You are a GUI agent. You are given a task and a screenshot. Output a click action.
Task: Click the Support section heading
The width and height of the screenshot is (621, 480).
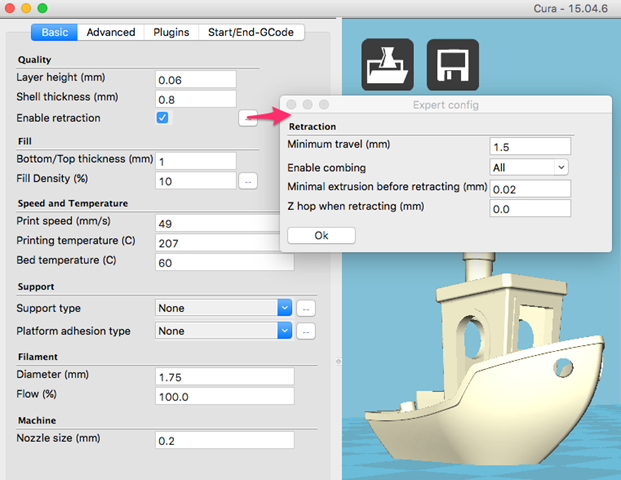point(36,287)
